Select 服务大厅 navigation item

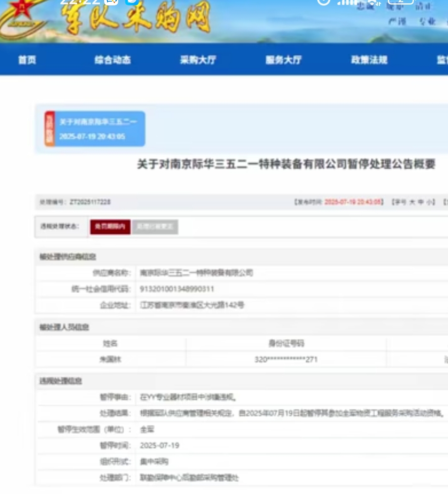(x=284, y=60)
